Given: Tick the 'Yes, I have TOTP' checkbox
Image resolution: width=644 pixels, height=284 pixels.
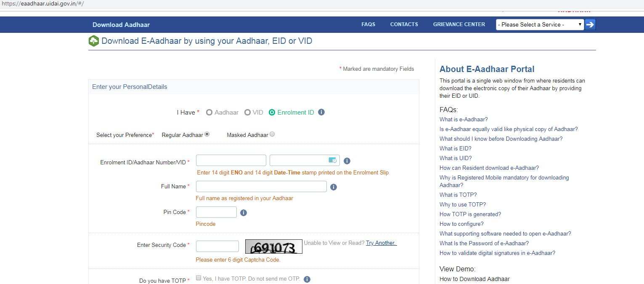Looking at the screenshot, I should 199,278.
